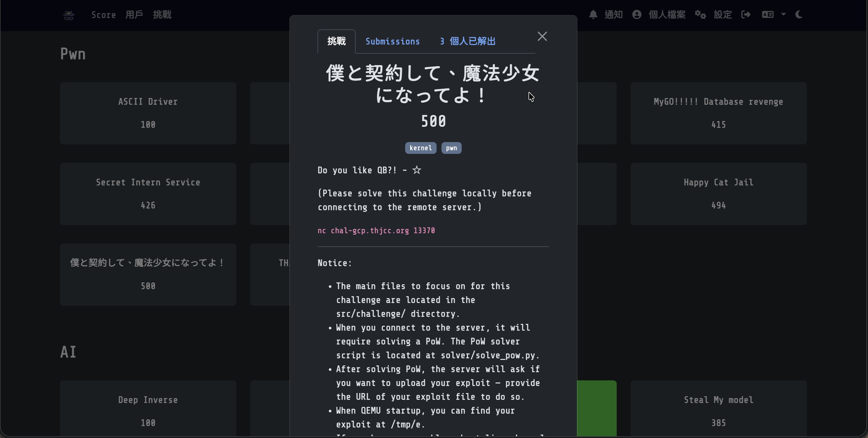Open MyGO!!!!! Database revenge card
The width and height of the screenshot is (868, 438).
click(718, 113)
